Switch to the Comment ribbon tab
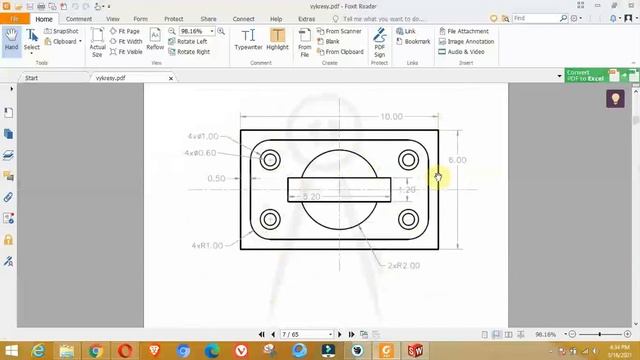Screen dimensions: 640x360 click(x=79, y=19)
